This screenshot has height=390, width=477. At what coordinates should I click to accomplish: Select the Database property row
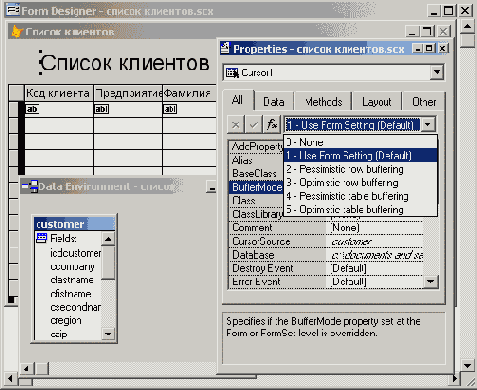click(326, 255)
